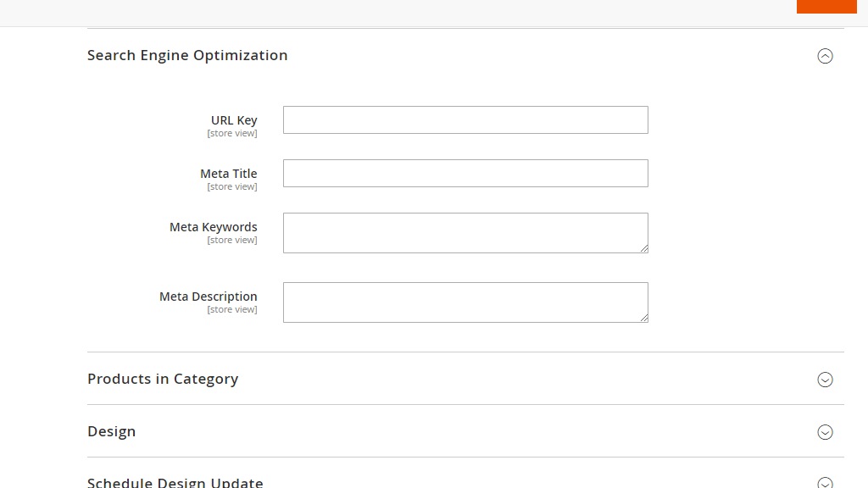Viewport: 868px width, 488px height.
Task: Open the Design section chevron icon
Action: [x=825, y=432]
